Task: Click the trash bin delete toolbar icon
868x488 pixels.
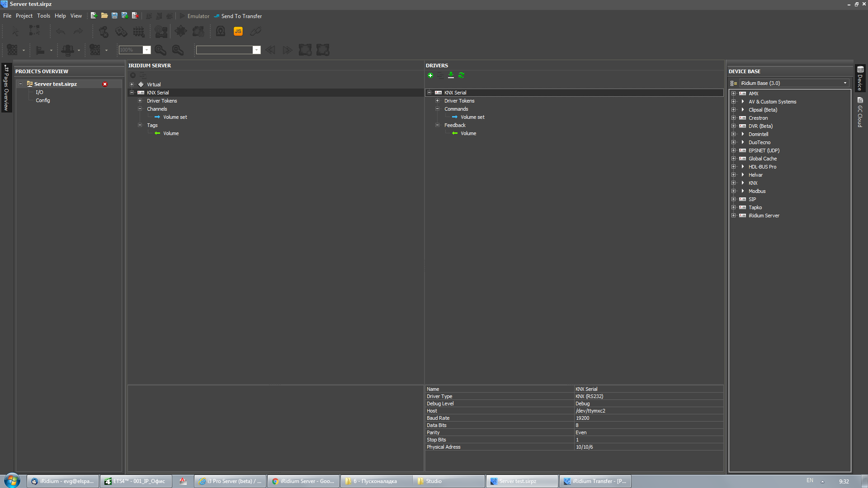Action: point(104,31)
